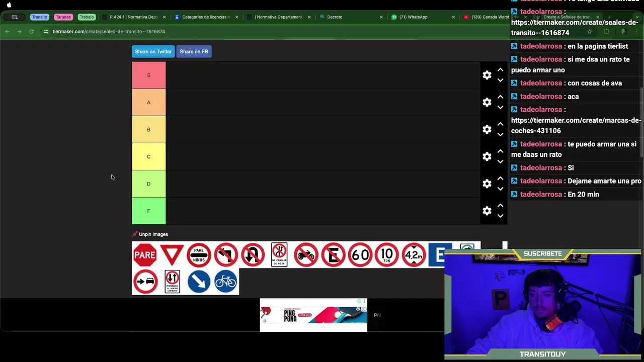Open settings gear for tier D
Viewport: 644px width, 362px height.
487,184
